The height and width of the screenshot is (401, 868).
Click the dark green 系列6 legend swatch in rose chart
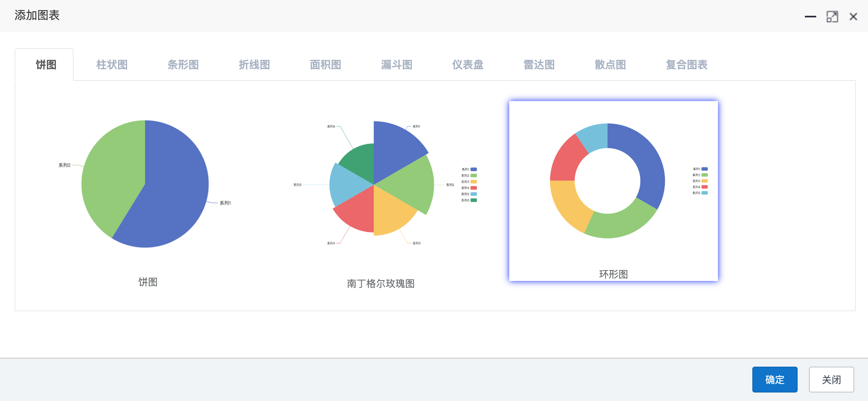pyautogui.click(x=474, y=200)
